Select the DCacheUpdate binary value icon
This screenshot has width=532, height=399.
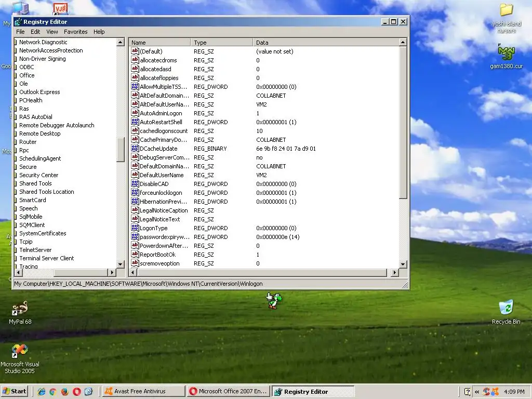(x=135, y=148)
